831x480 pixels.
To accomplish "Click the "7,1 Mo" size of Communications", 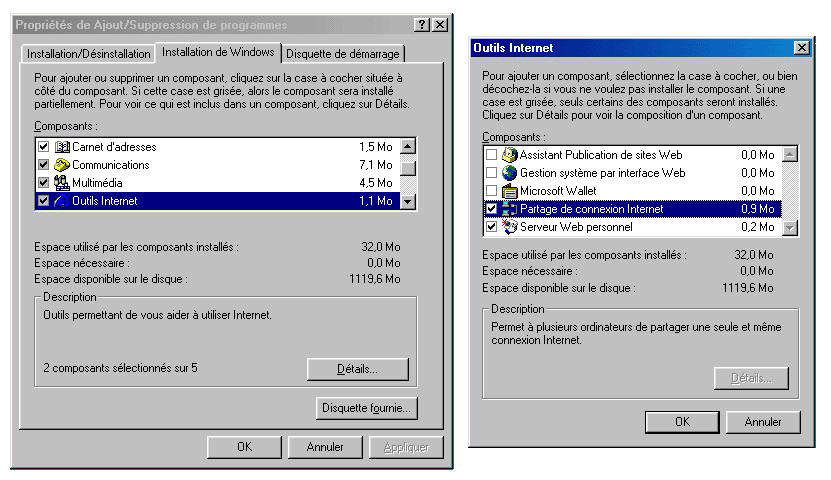I will pyautogui.click(x=376, y=165).
